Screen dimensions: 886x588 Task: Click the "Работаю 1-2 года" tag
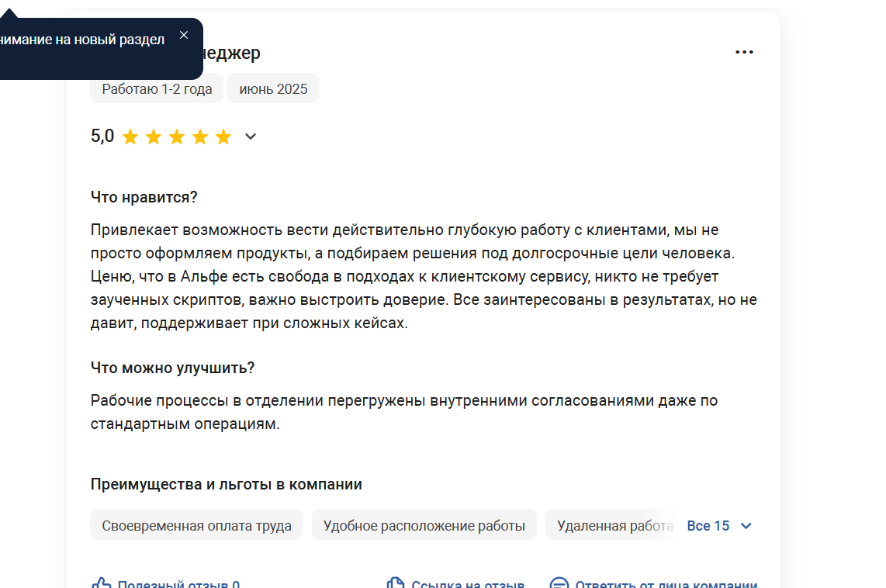[x=157, y=88]
